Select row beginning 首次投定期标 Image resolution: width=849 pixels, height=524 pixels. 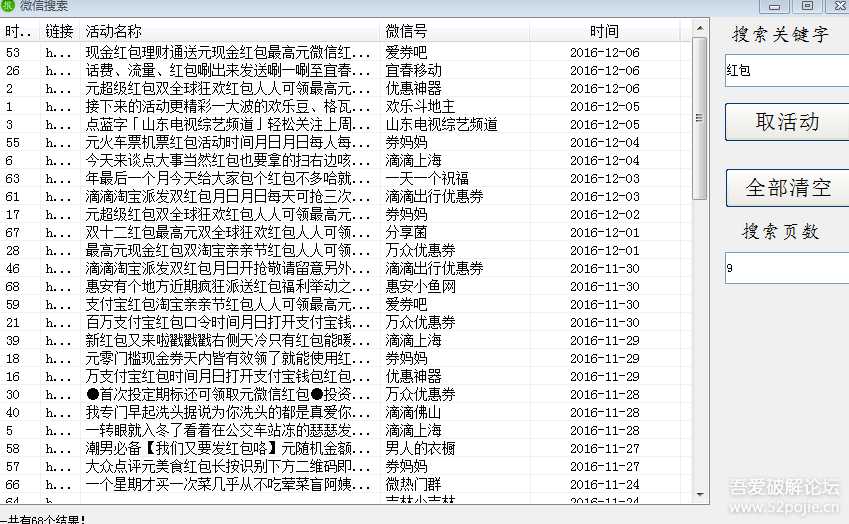(x=347, y=395)
